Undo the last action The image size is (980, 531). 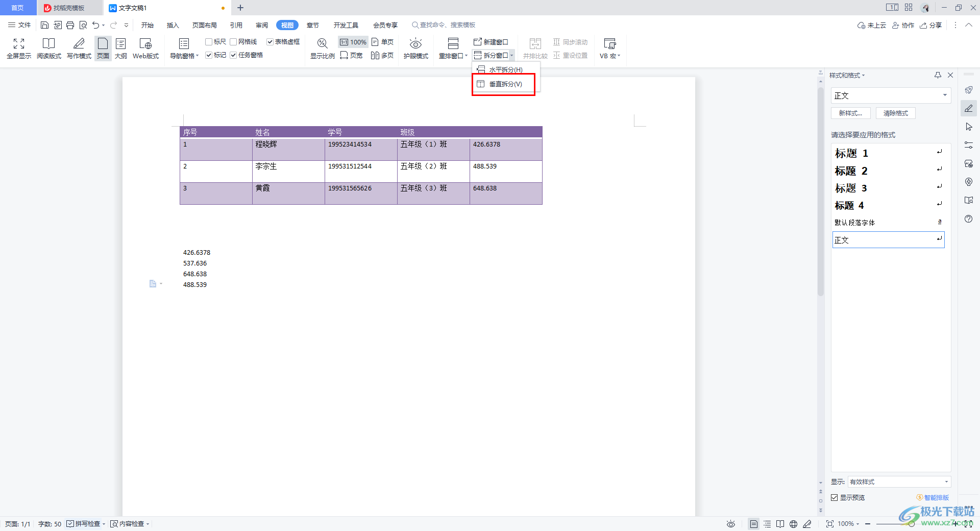96,25
